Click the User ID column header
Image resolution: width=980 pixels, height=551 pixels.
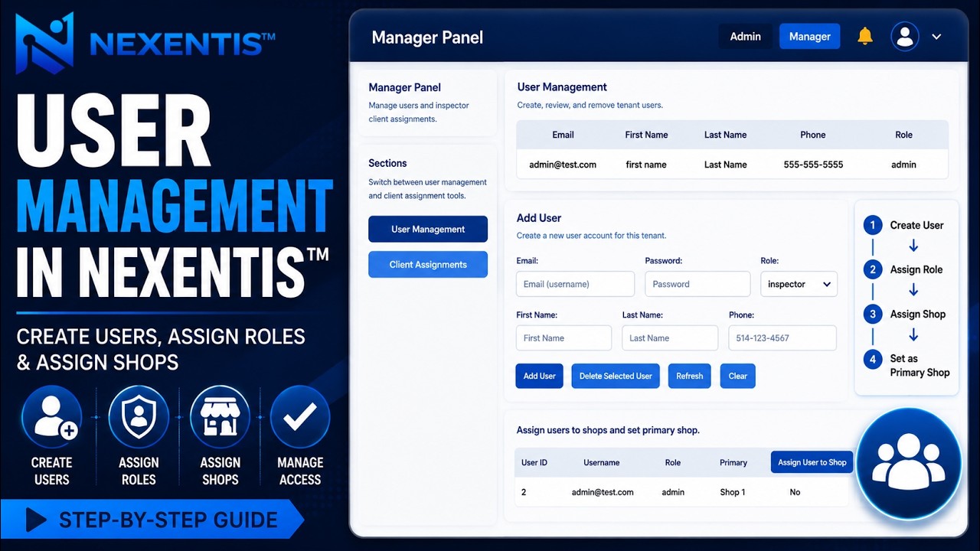[x=534, y=462]
